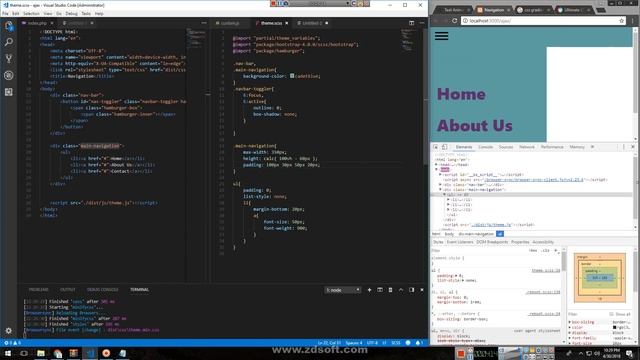Open the Selection menu in VS Code
Image resolution: width=640 pixels, height=360 pixels.
coord(31,13)
